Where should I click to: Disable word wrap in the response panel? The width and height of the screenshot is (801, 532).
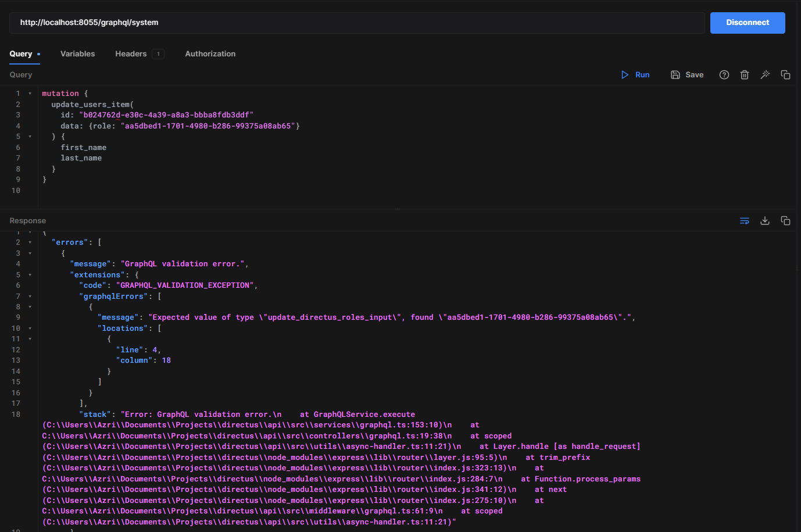point(745,221)
